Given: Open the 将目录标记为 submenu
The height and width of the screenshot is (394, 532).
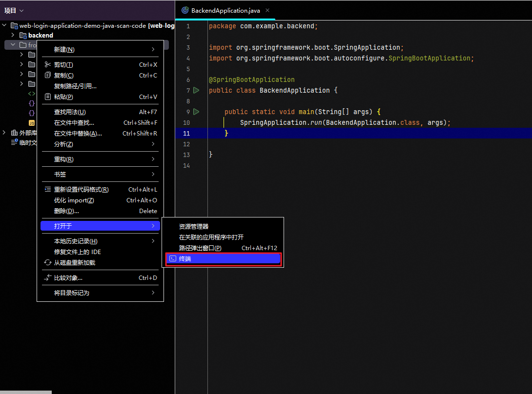Looking at the screenshot, I should pyautogui.click(x=100, y=293).
